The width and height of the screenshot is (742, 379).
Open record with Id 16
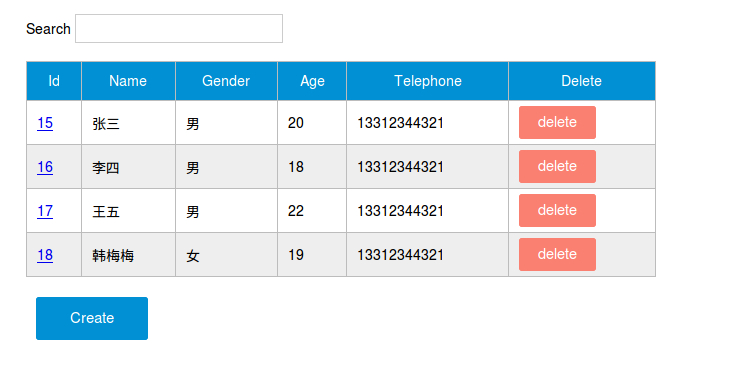point(45,167)
